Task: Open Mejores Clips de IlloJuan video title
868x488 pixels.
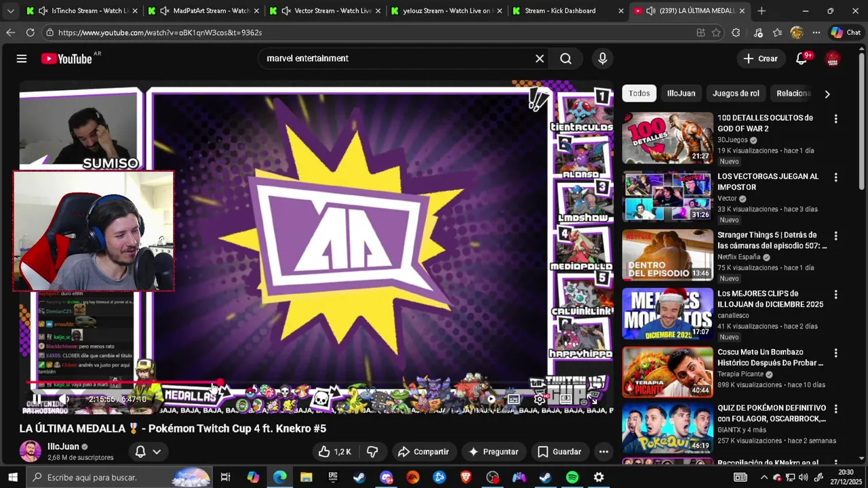Action: tap(770, 300)
